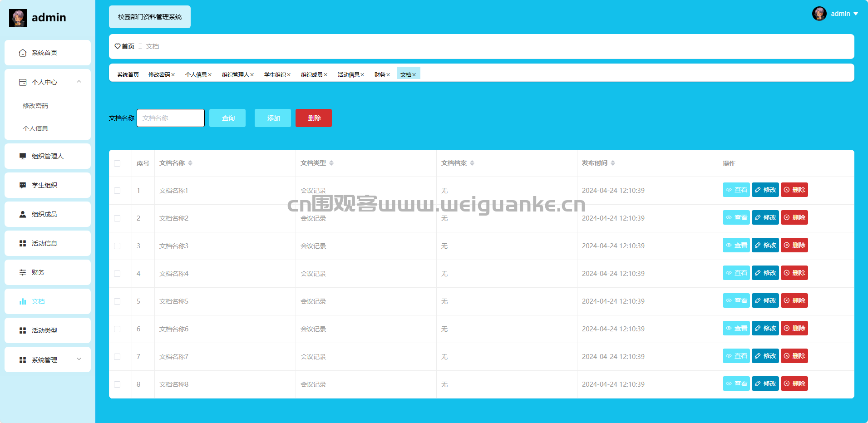868x423 pixels.
Task: Click the 删除 button for row 文档名称6
Action: tap(794, 328)
